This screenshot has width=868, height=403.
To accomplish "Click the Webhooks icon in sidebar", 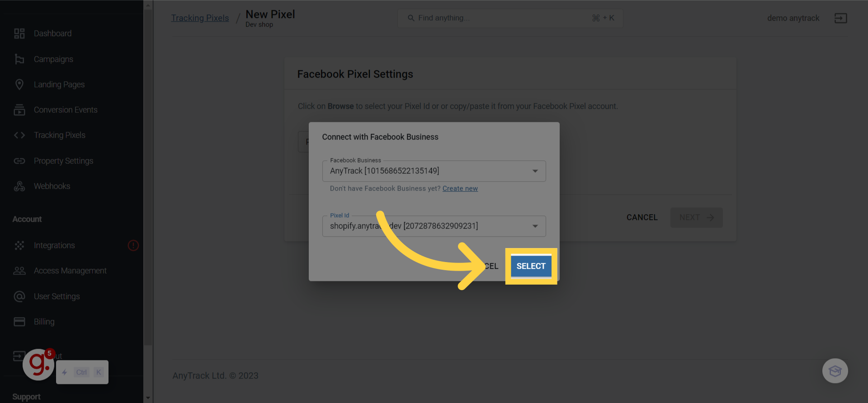I will [19, 186].
